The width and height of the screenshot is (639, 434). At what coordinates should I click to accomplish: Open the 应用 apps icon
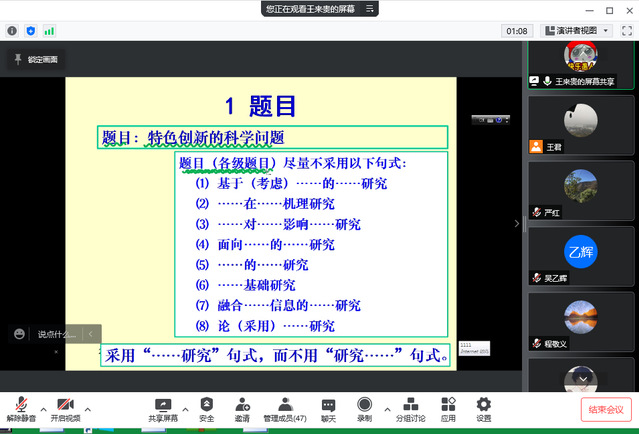click(447, 408)
